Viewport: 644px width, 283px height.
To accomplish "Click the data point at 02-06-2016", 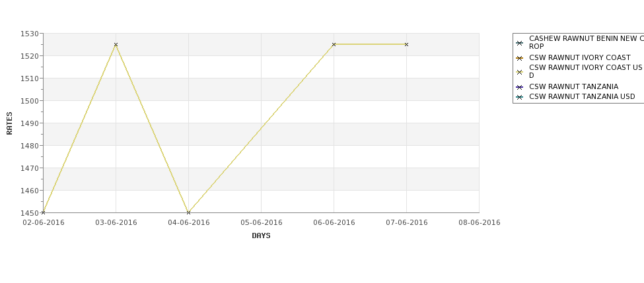I will tap(43, 212).
